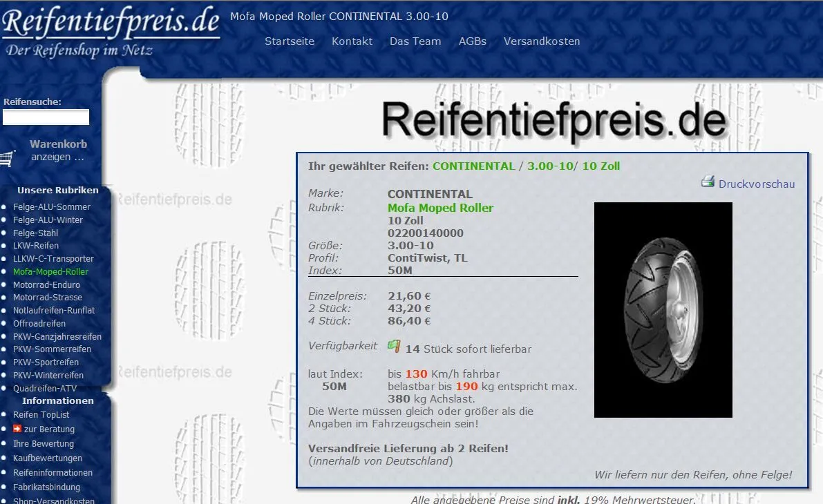
Task: Open the zur Beratung link
Action: pos(49,429)
